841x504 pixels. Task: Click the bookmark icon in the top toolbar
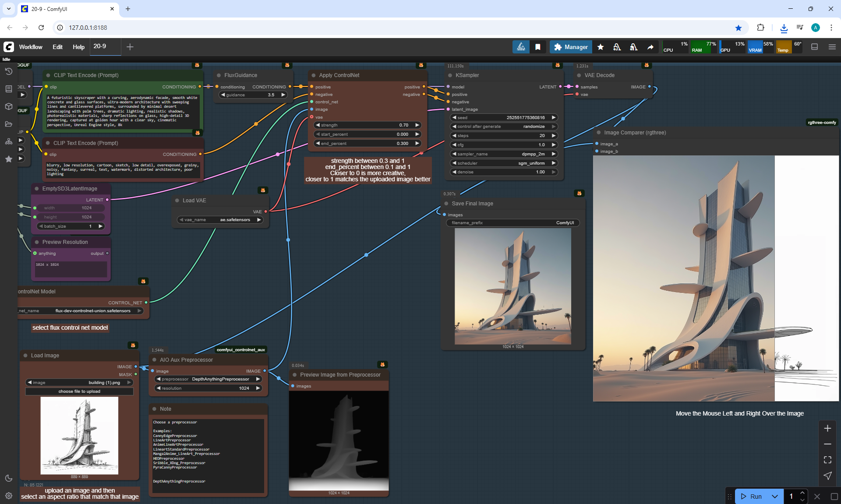[538, 47]
